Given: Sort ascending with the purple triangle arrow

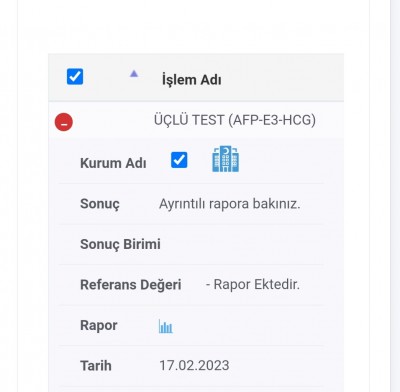Looking at the screenshot, I should coord(134,74).
